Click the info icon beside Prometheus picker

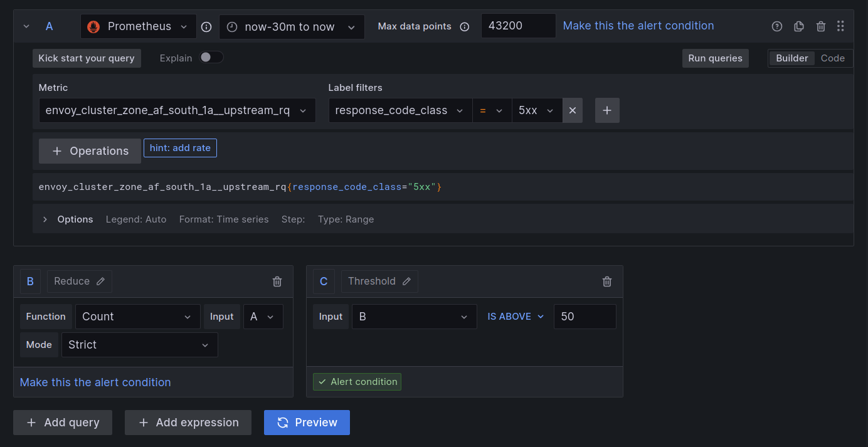tap(206, 27)
